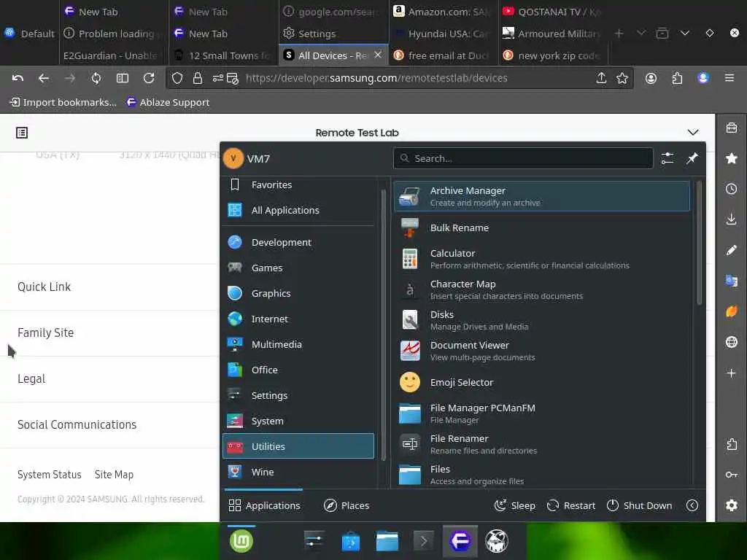The width and height of the screenshot is (747, 560).
Task: Open Ablaze Support bookmark
Action: tap(168, 102)
